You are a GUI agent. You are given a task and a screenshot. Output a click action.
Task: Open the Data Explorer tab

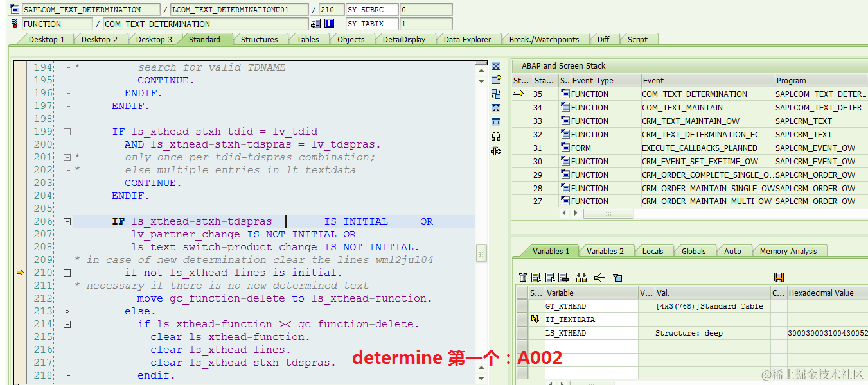pyautogui.click(x=467, y=39)
